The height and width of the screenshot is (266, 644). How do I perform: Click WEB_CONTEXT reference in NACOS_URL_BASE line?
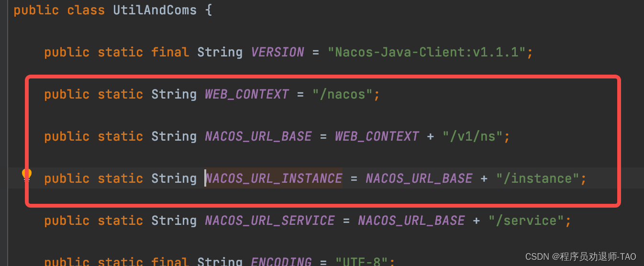point(377,136)
